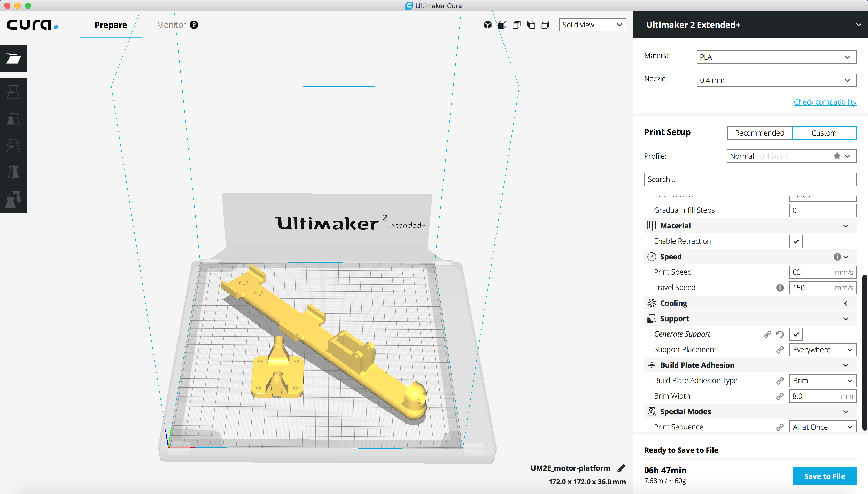
Task: Click the info icon on Speed header
Action: tap(837, 257)
